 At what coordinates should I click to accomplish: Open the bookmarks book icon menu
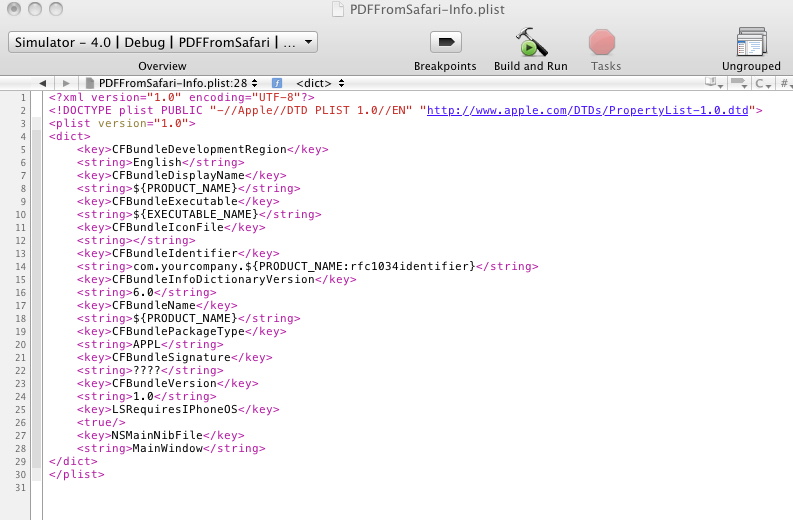[x=713, y=82]
